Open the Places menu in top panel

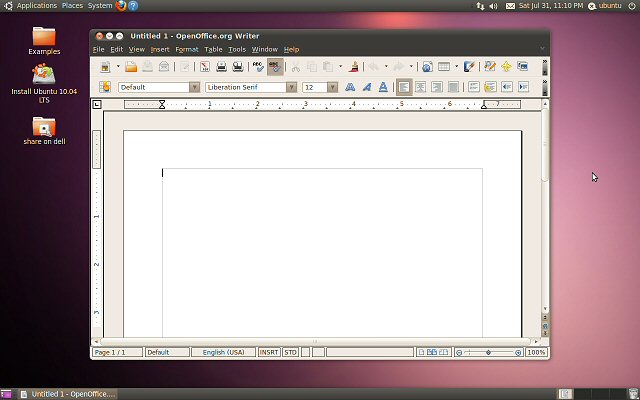(x=72, y=6)
